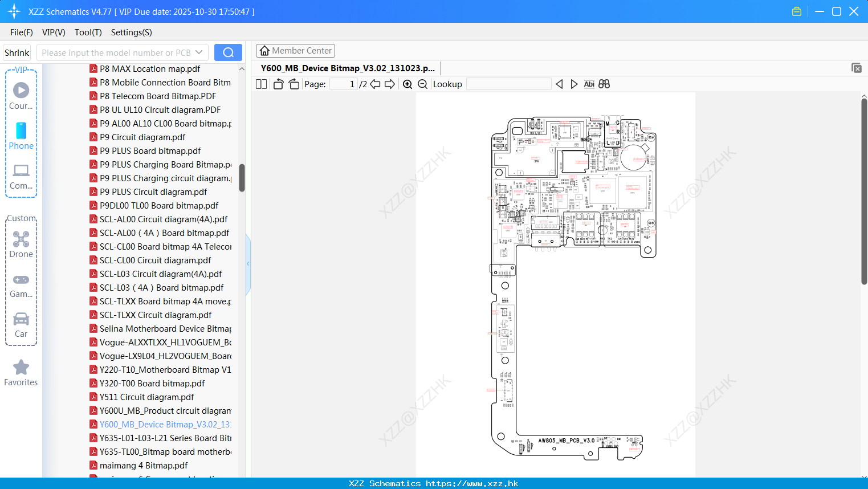
Task: Open the File(F) menu
Action: [22, 32]
